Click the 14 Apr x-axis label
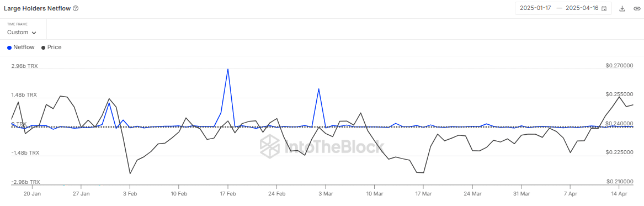 pos(618,193)
